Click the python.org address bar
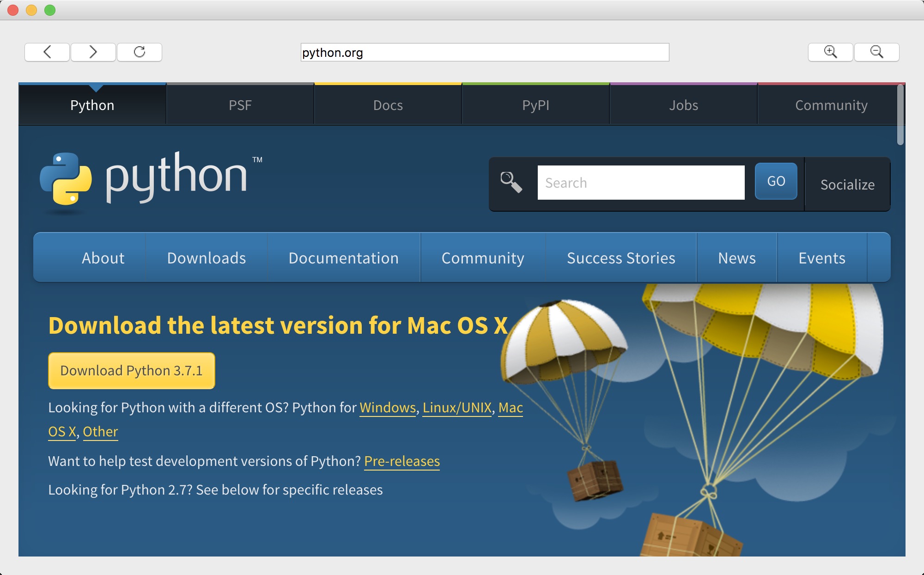 tap(485, 52)
